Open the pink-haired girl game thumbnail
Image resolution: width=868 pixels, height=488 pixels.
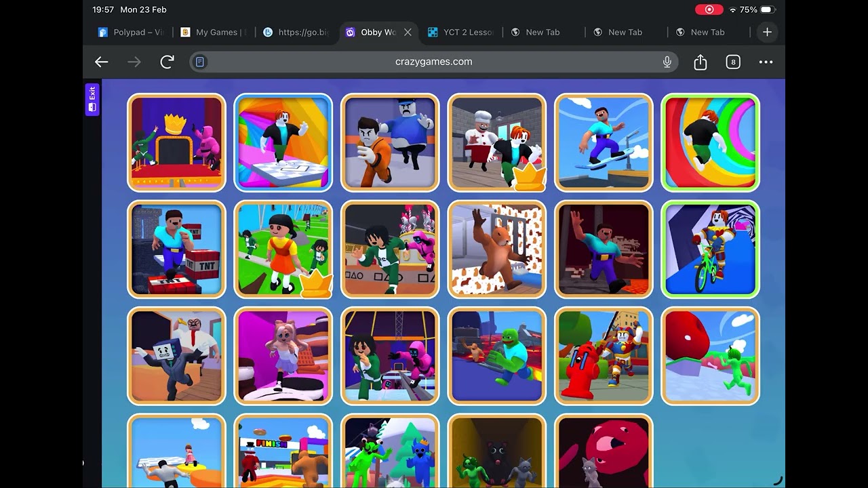[x=283, y=356]
